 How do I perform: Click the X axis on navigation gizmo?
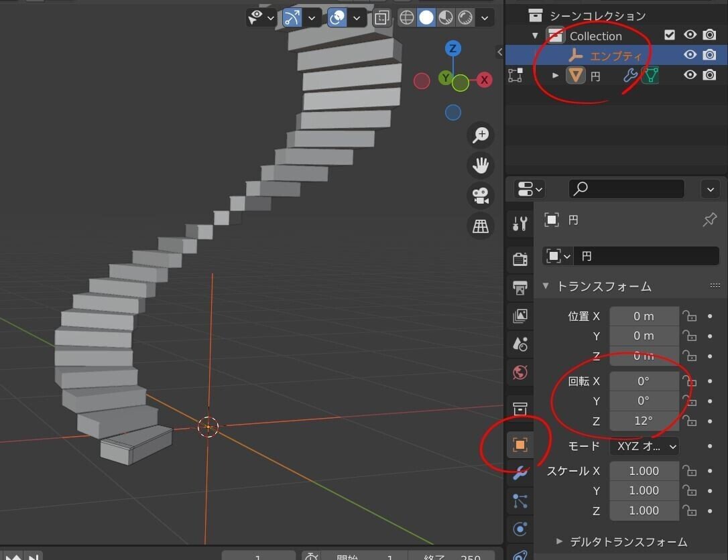pos(484,80)
